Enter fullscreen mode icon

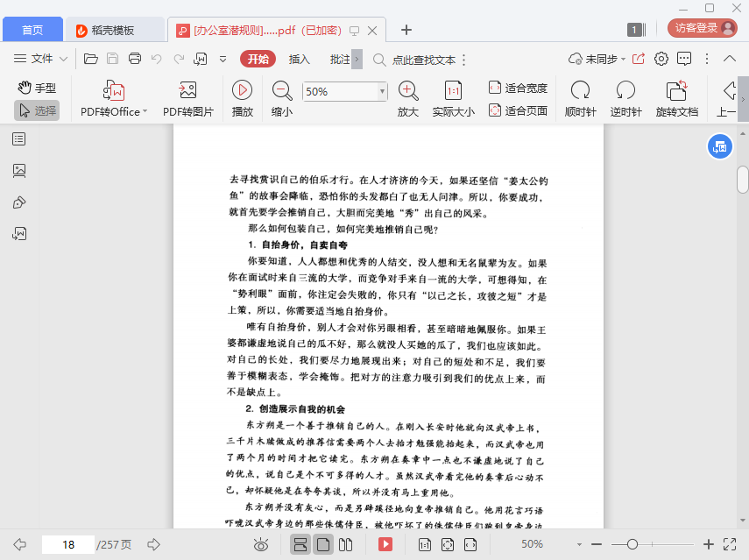[730, 544]
